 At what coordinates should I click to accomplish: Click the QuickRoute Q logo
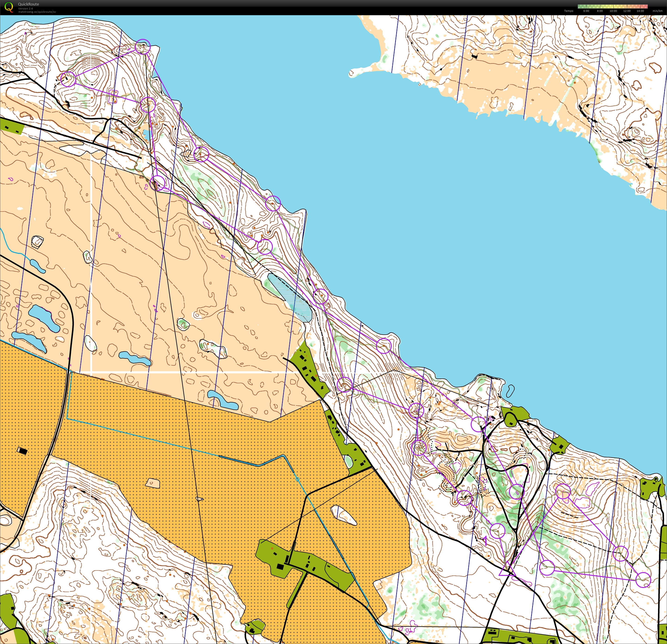point(9,7)
